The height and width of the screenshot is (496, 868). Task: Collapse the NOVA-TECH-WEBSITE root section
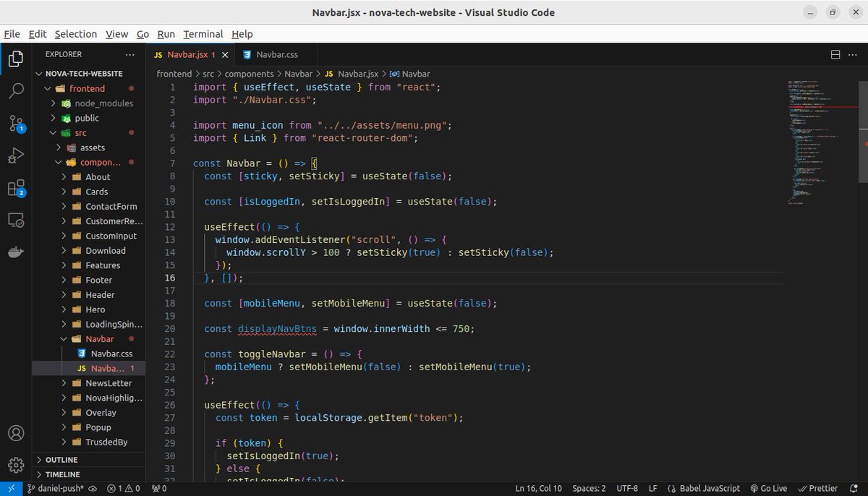coord(90,74)
